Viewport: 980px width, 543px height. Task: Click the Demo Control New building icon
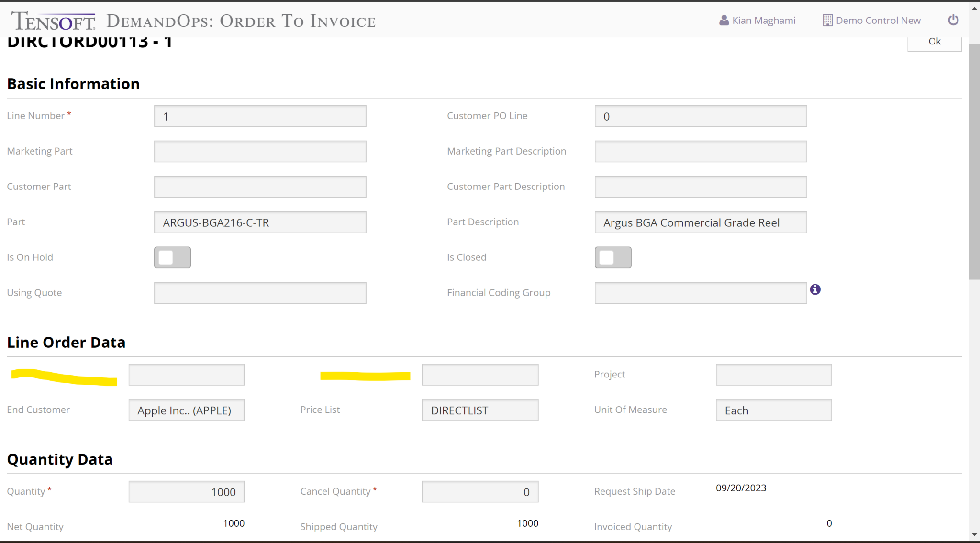click(x=826, y=20)
